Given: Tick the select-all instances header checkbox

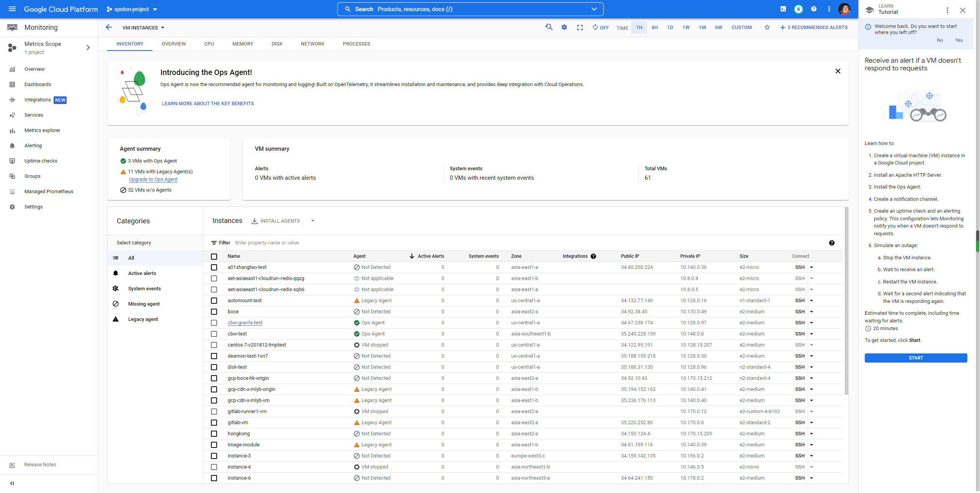Looking at the screenshot, I should click(x=214, y=257).
